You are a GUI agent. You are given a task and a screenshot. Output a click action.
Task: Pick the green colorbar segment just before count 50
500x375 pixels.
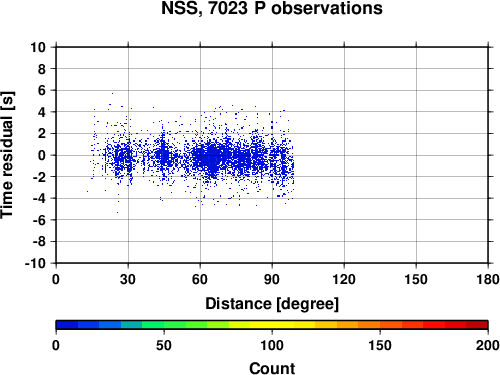153,325
